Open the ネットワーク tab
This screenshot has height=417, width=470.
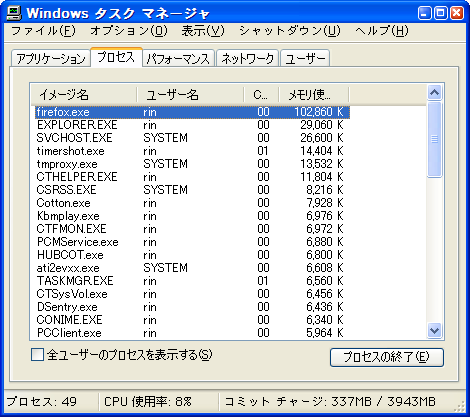point(247,59)
